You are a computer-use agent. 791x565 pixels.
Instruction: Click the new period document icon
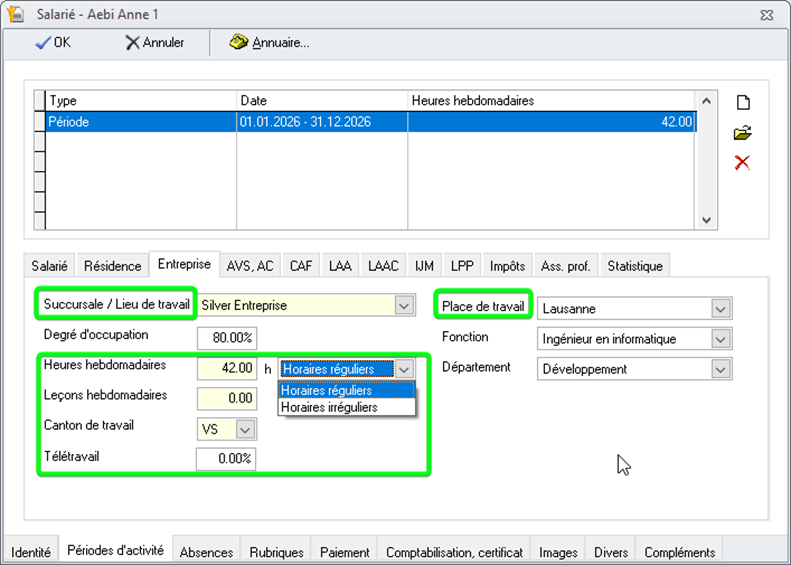point(742,103)
